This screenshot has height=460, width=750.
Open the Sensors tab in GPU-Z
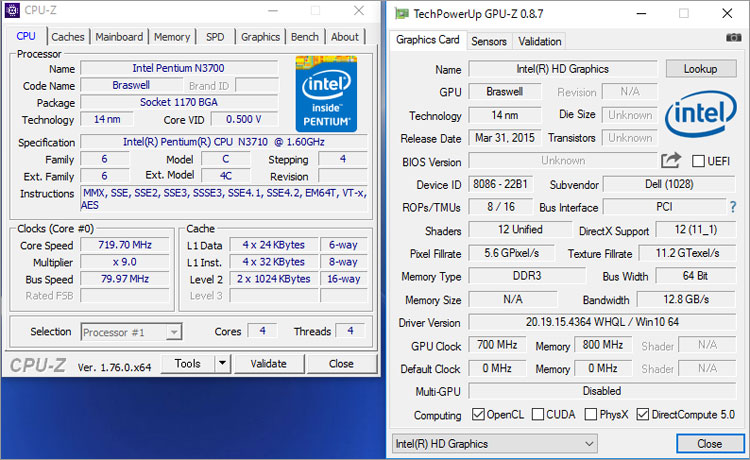coord(489,42)
